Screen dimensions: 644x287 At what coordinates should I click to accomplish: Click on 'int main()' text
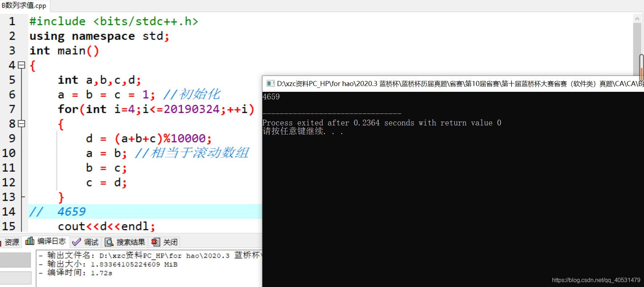pos(64,51)
